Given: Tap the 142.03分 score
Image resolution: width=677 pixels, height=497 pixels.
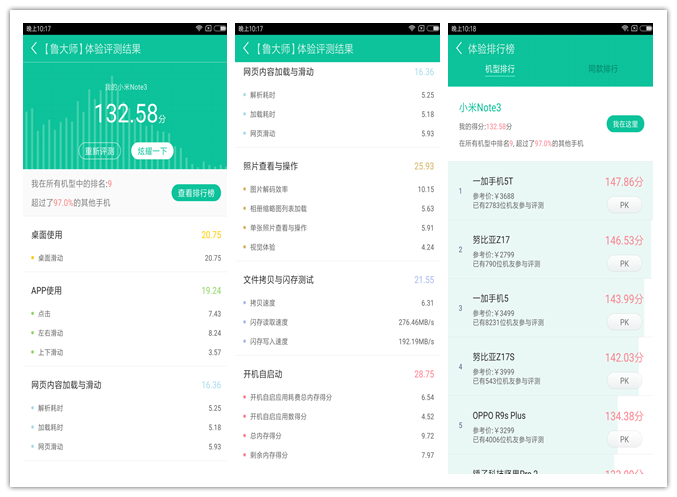Looking at the screenshot, I should tap(624, 358).
